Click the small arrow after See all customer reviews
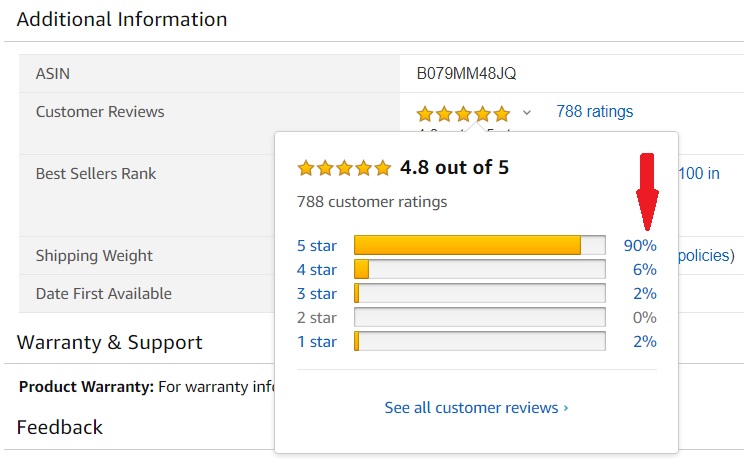754x462 pixels. [x=566, y=408]
